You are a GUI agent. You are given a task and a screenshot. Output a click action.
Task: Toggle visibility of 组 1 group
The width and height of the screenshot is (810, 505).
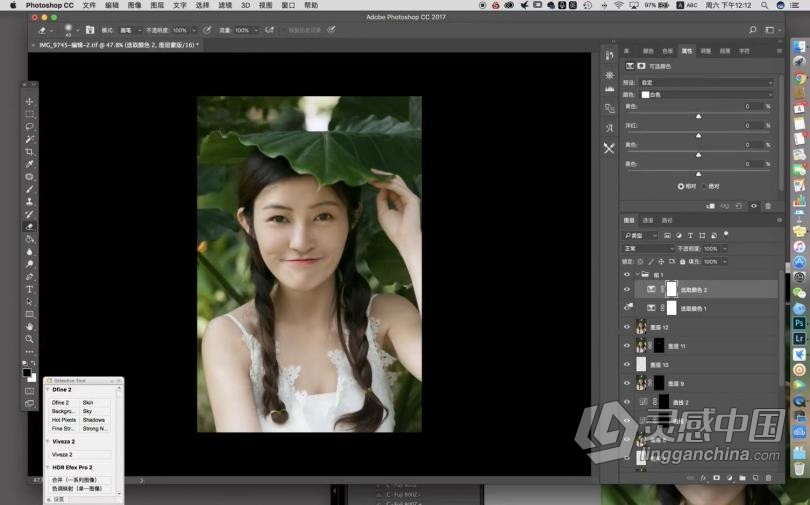point(627,275)
